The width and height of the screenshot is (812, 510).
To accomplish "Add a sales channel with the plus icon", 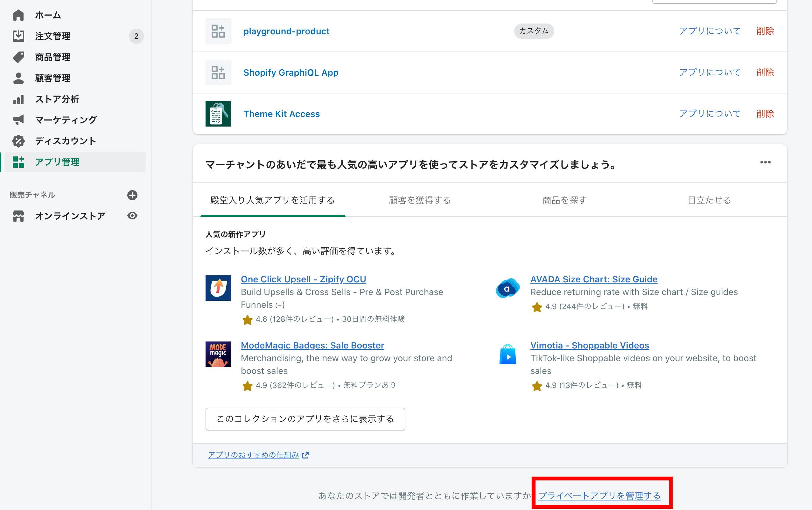I will point(132,195).
